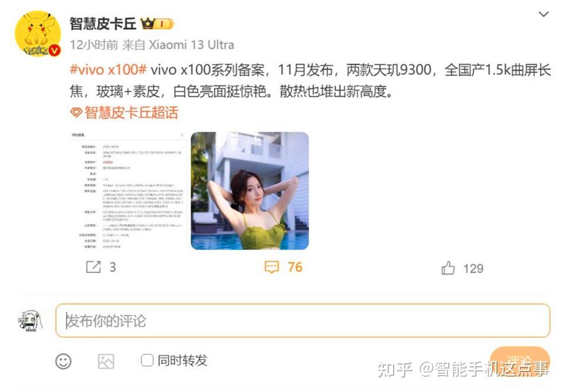Viewport: 564px width, 392px height.
Task: Open the comments bubble icon
Action: click(271, 268)
